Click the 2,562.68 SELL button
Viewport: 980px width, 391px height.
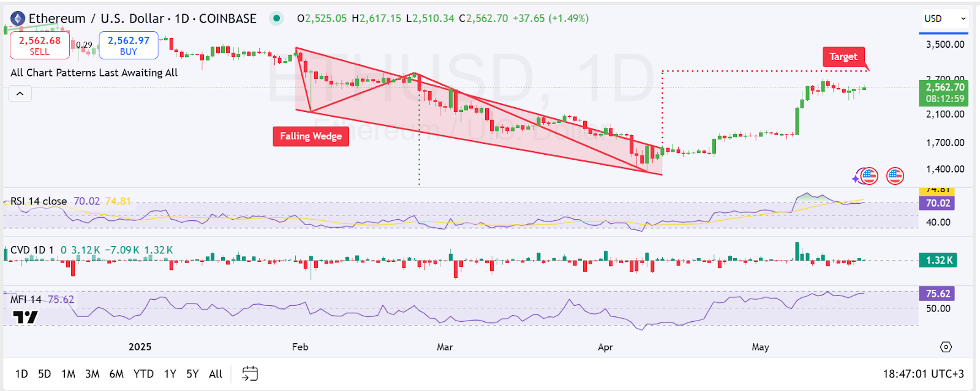(x=40, y=45)
